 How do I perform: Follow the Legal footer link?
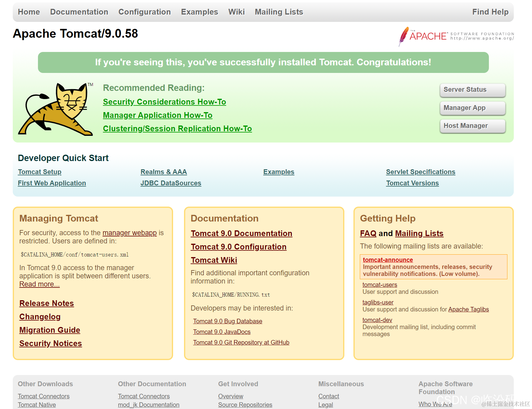(x=326, y=405)
